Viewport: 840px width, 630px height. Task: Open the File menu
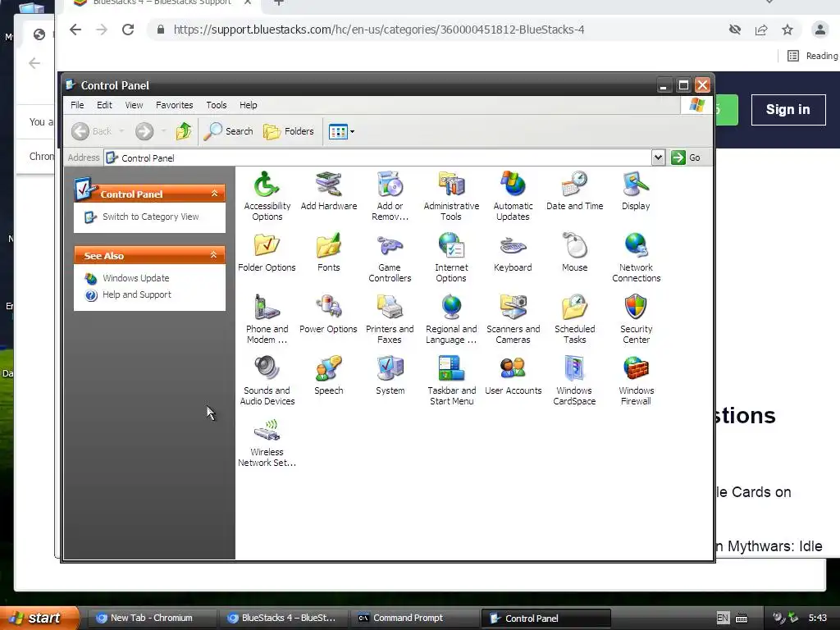click(x=77, y=105)
